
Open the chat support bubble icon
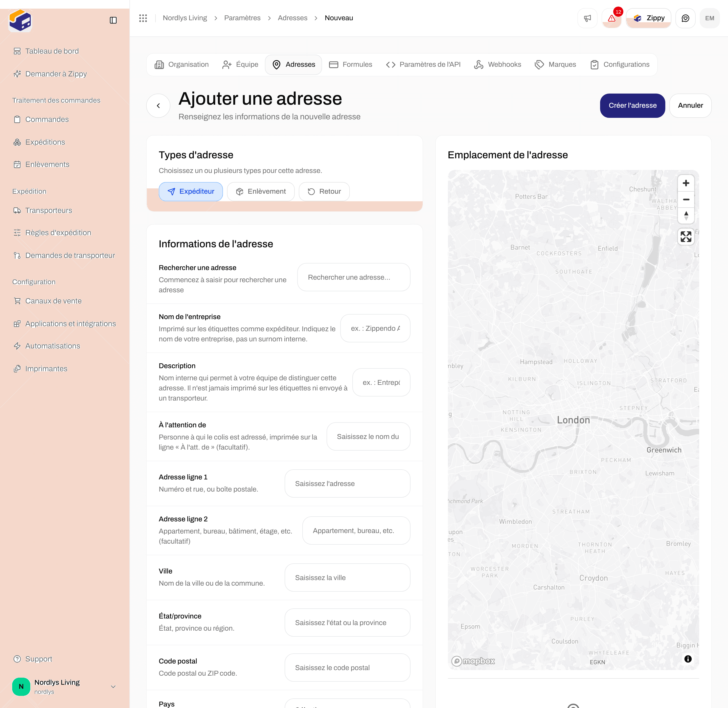[x=685, y=18]
